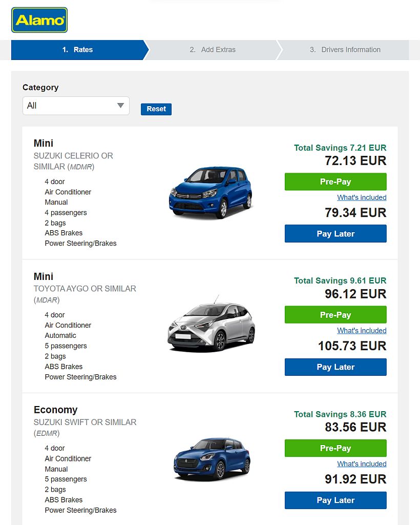420x525 pixels.
Task: Click the Category dropdown arrow
Action: [x=120, y=106]
